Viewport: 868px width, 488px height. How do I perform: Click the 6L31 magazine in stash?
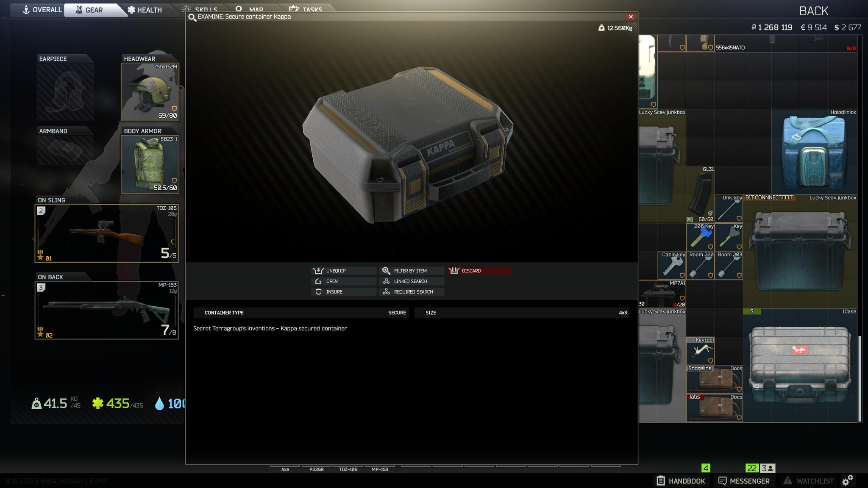[x=700, y=194]
